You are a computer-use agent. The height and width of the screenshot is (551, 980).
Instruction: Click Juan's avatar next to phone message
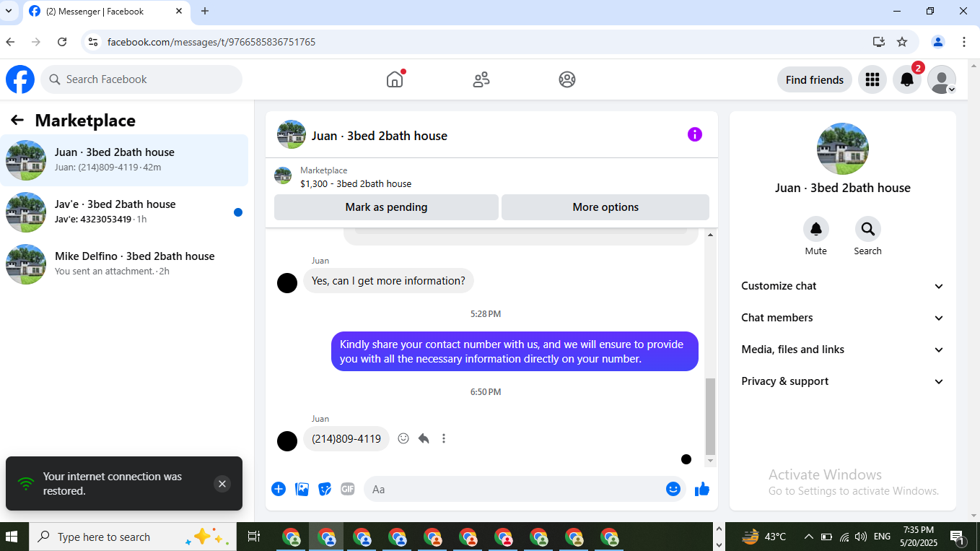point(287,441)
